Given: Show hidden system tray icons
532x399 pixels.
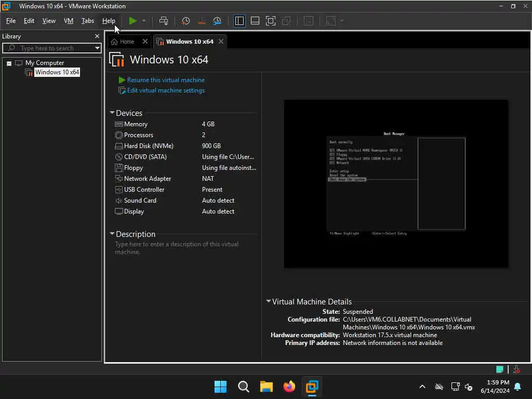Looking at the screenshot, I should [422, 387].
